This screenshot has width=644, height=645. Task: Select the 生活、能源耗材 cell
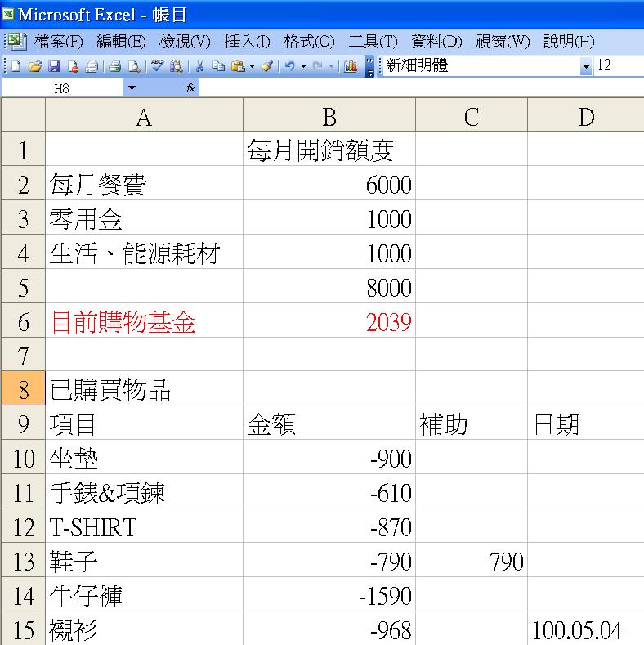[x=144, y=252]
